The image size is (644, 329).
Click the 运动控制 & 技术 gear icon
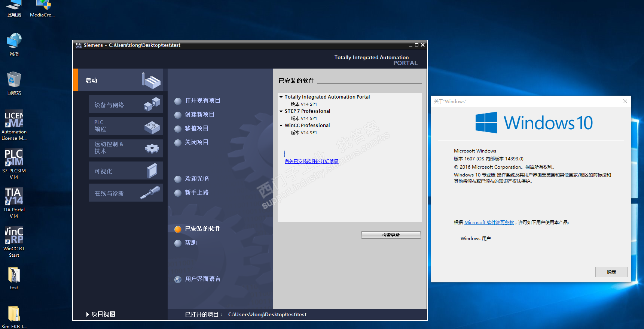152,148
